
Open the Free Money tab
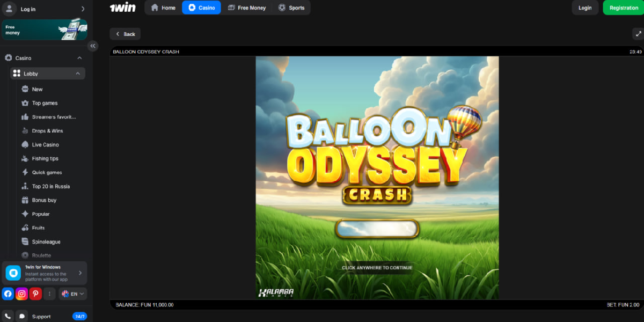pyautogui.click(x=247, y=8)
